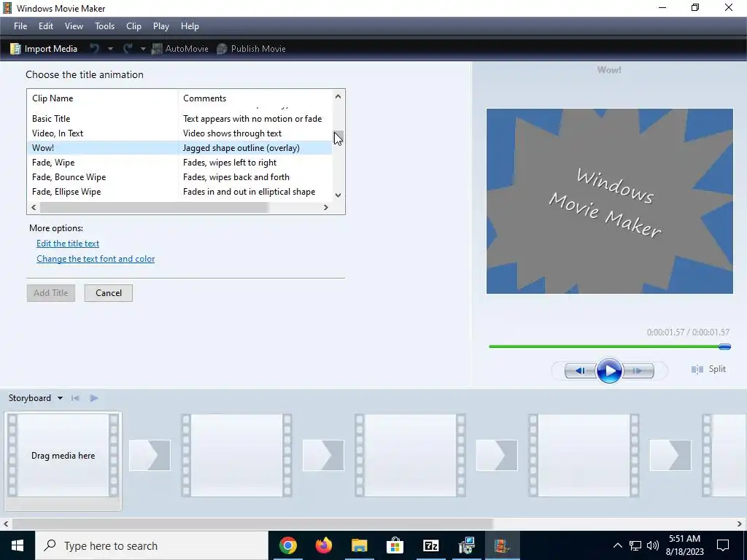The image size is (747, 560).
Task: Click the taskbar clock showing 5:51 AM
Action: 684,545
